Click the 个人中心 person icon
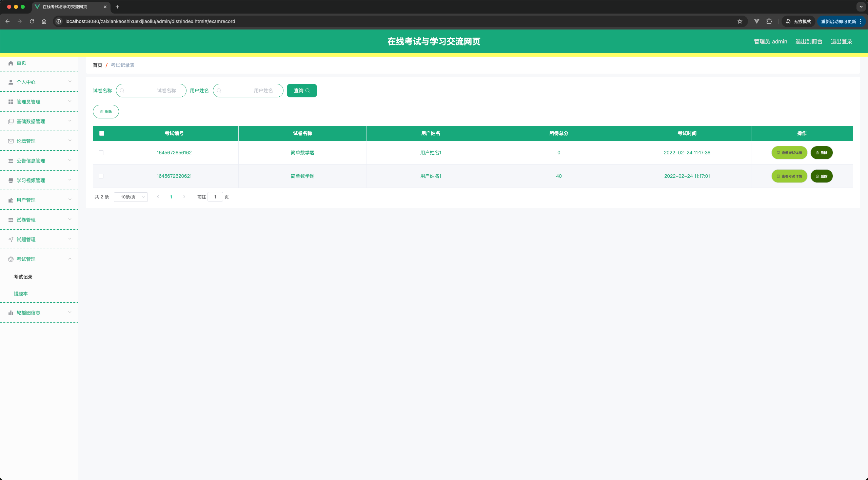The image size is (868, 480). (x=11, y=82)
